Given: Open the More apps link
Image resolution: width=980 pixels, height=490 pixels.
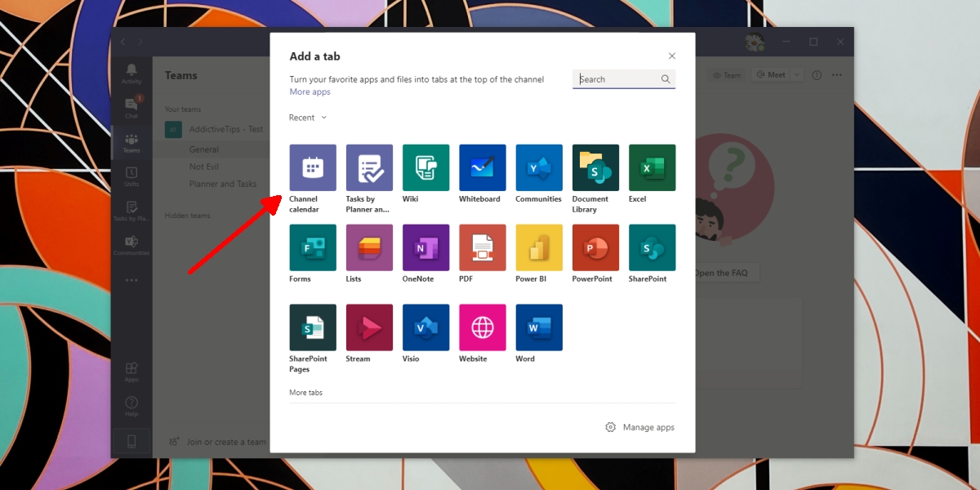Looking at the screenshot, I should tap(310, 91).
